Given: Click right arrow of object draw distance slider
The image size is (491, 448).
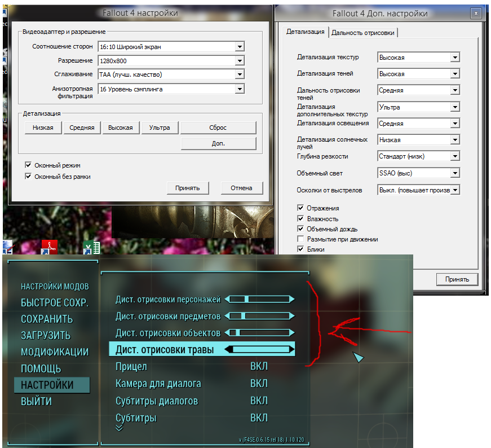Looking at the screenshot, I should 291,333.
